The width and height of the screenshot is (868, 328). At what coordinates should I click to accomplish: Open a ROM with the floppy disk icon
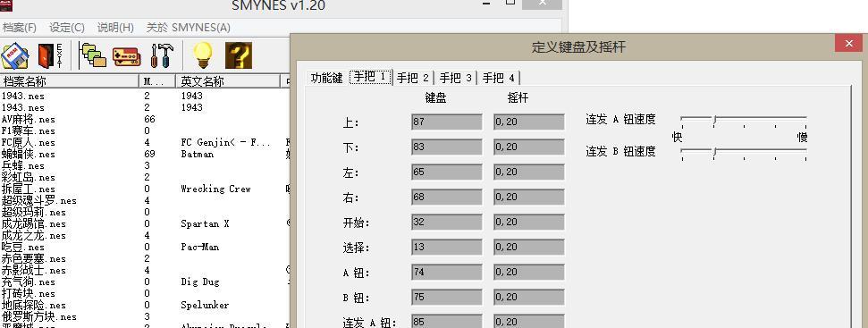tap(15, 55)
